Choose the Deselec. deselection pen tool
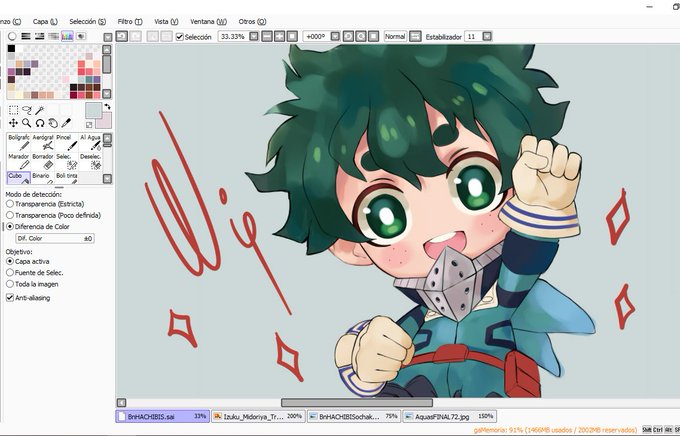Screen dimensions: 680x436 90,161
